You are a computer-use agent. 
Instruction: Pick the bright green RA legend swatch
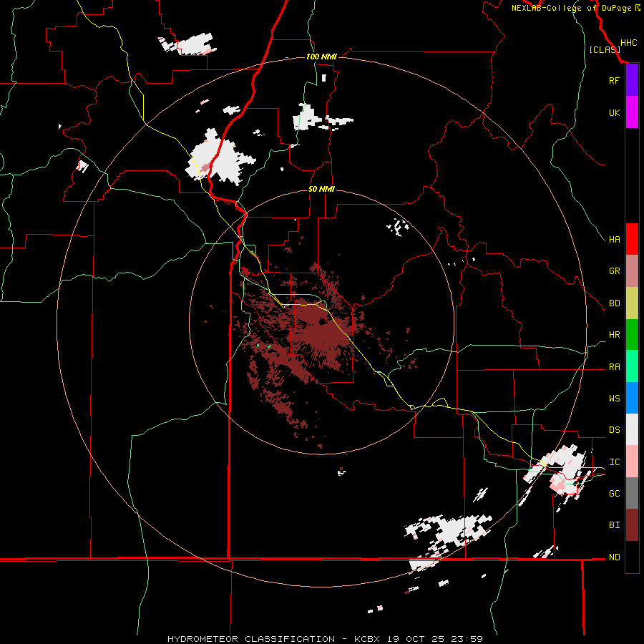632,366
